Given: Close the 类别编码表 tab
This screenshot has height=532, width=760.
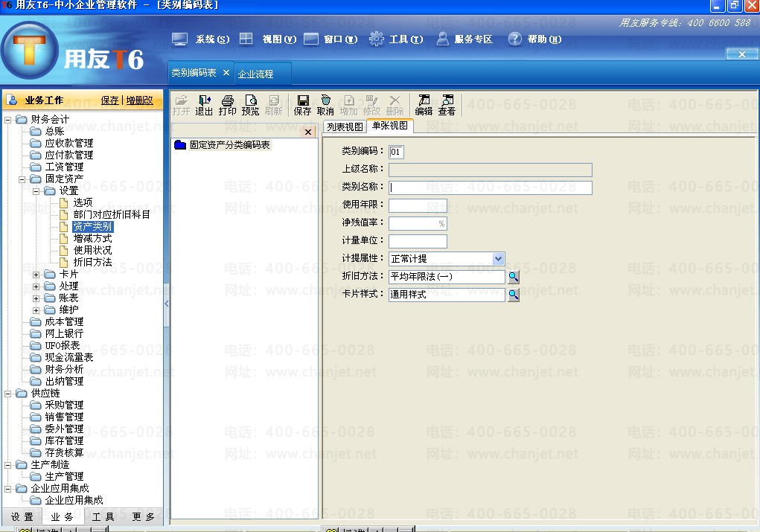Looking at the screenshot, I should 226,73.
